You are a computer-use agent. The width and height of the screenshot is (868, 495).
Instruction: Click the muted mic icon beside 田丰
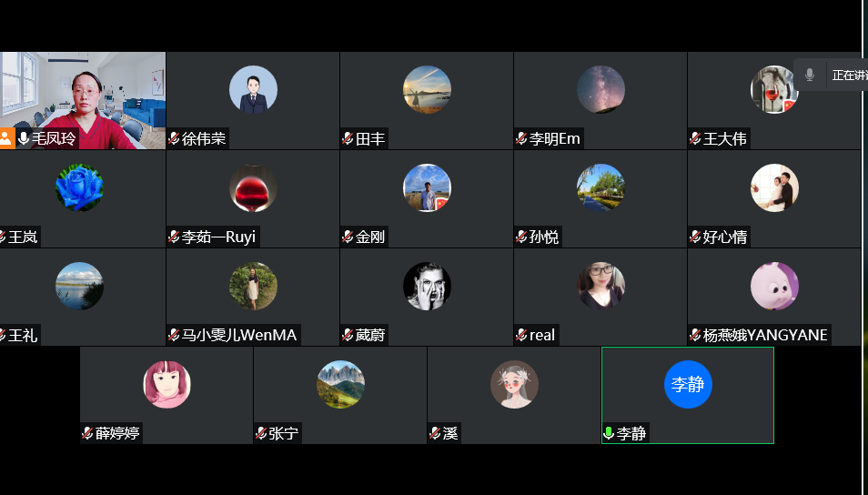348,139
